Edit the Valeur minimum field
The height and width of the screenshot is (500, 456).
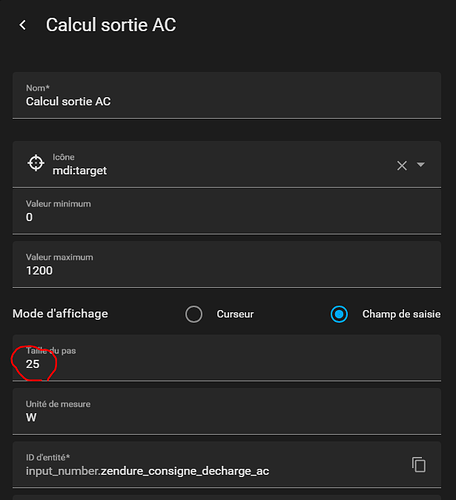tap(227, 211)
